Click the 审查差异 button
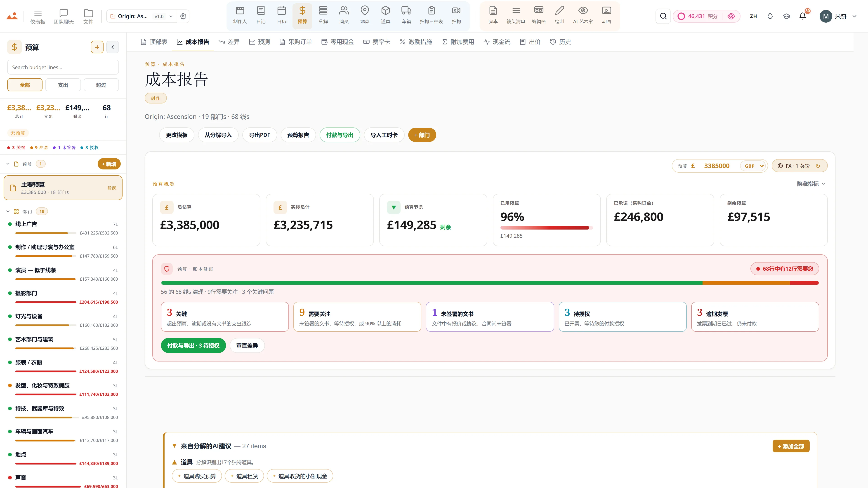This screenshot has width=868, height=488. pyautogui.click(x=247, y=345)
